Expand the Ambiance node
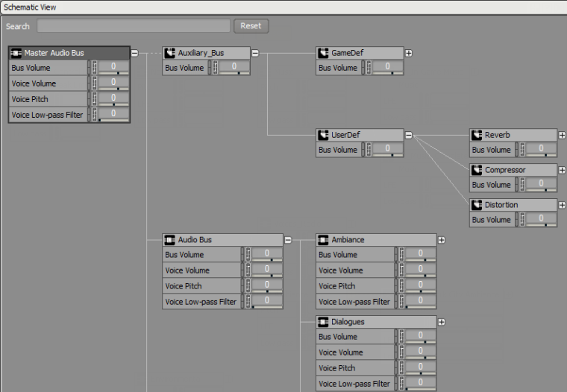Viewport: 567px width, 392px height. (442, 240)
